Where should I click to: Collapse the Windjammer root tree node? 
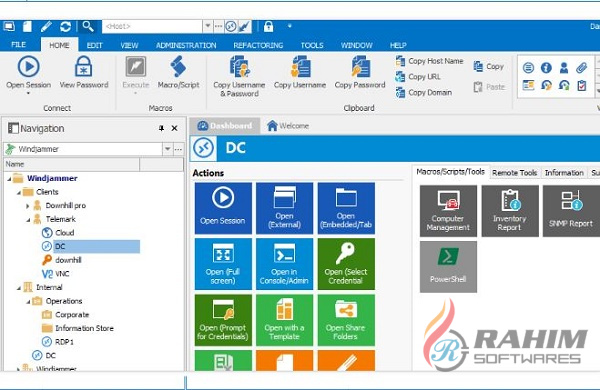coord(9,179)
